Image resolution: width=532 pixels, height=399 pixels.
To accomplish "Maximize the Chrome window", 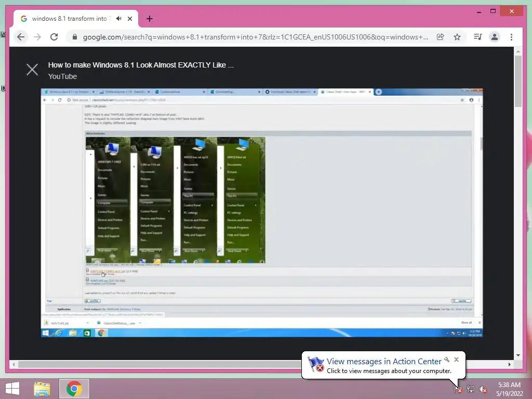I will point(493,11).
